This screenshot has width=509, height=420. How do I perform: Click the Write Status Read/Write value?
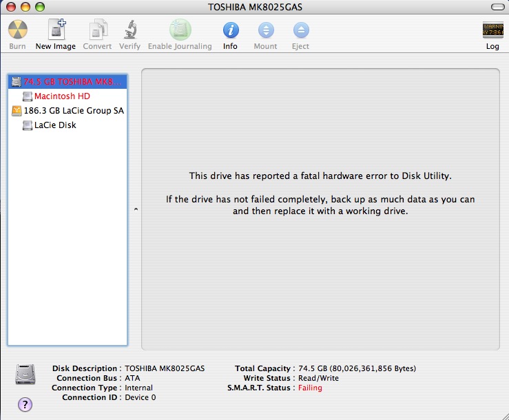point(318,378)
